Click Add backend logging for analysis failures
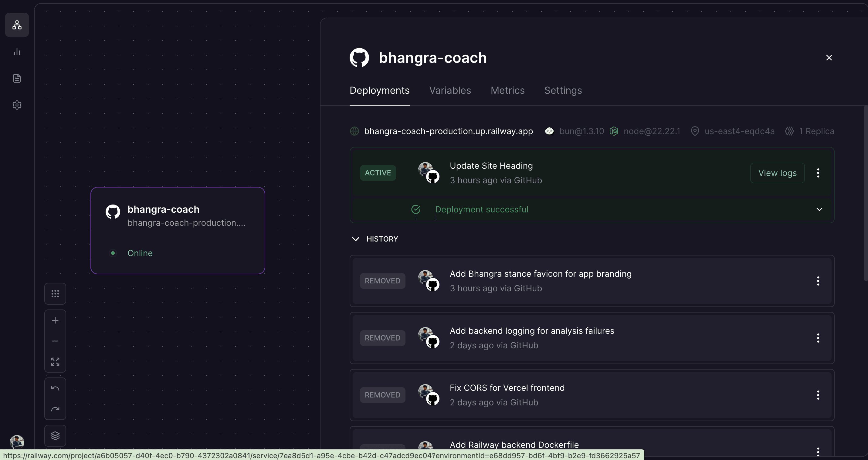This screenshot has width=868, height=460. tap(532, 331)
